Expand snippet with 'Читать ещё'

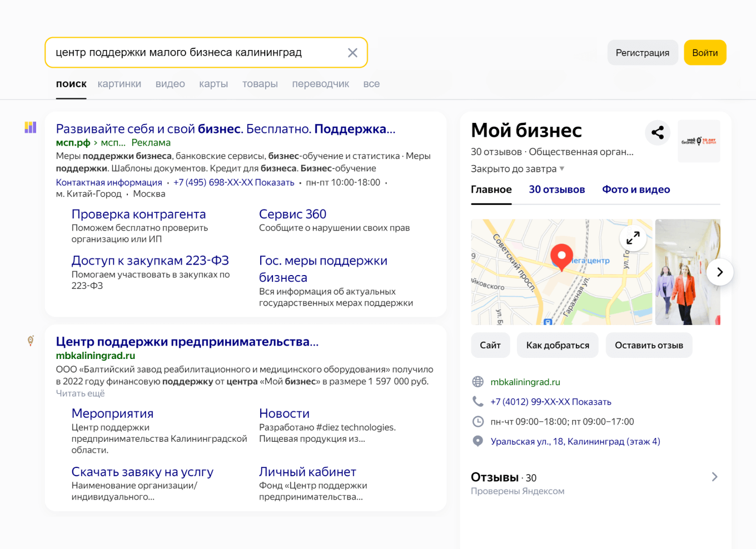coord(80,393)
